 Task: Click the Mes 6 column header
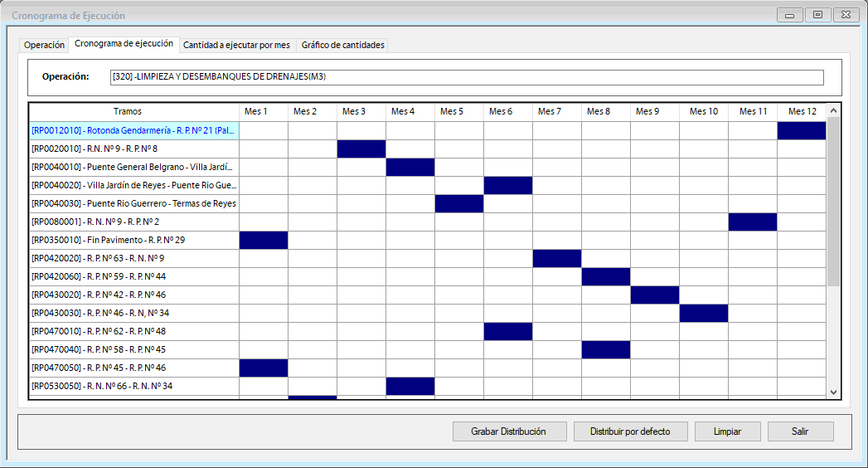[500, 111]
